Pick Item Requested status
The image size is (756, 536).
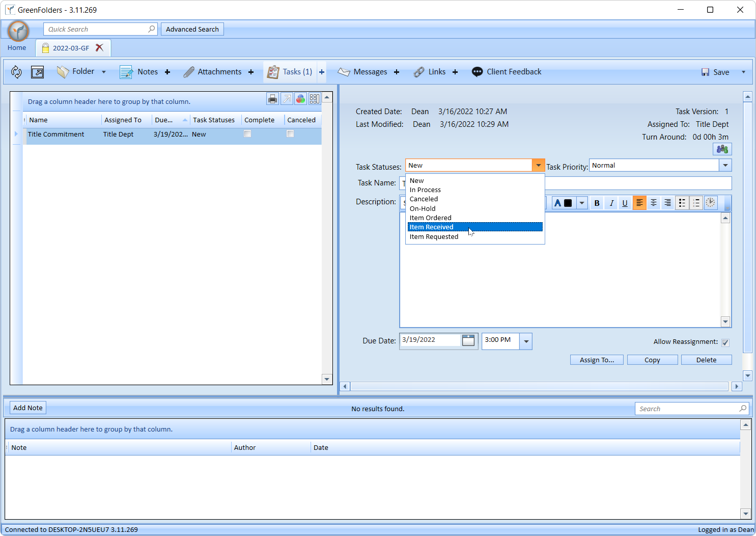pos(475,237)
